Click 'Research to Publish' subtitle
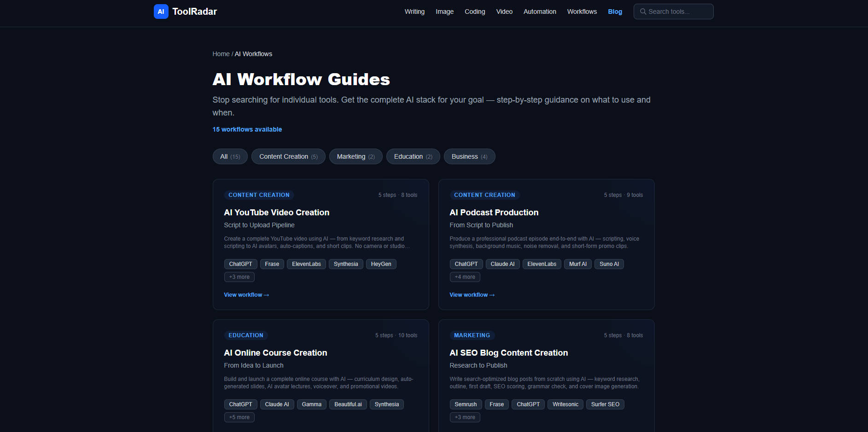The height and width of the screenshot is (432, 868). pos(478,365)
